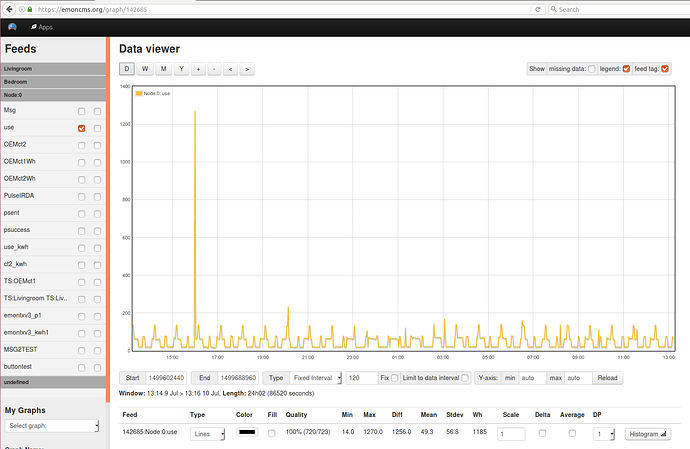This screenshot has width=690, height=449.
Task: Pan graph left with < button
Action: coord(231,69)
